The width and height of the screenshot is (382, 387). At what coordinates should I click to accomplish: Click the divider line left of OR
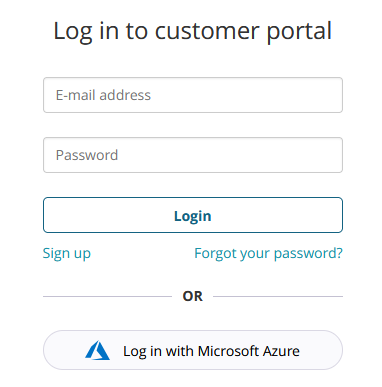[x=107, y=296]
